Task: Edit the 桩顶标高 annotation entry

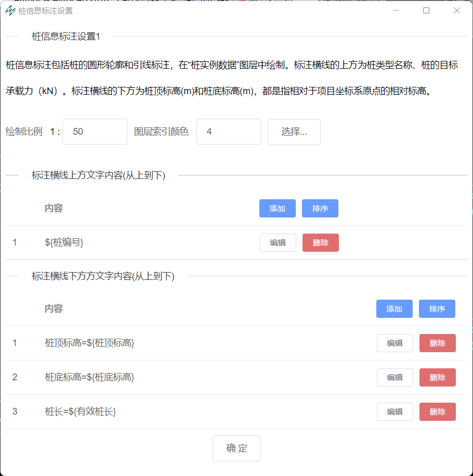Action: pos(395,343)
